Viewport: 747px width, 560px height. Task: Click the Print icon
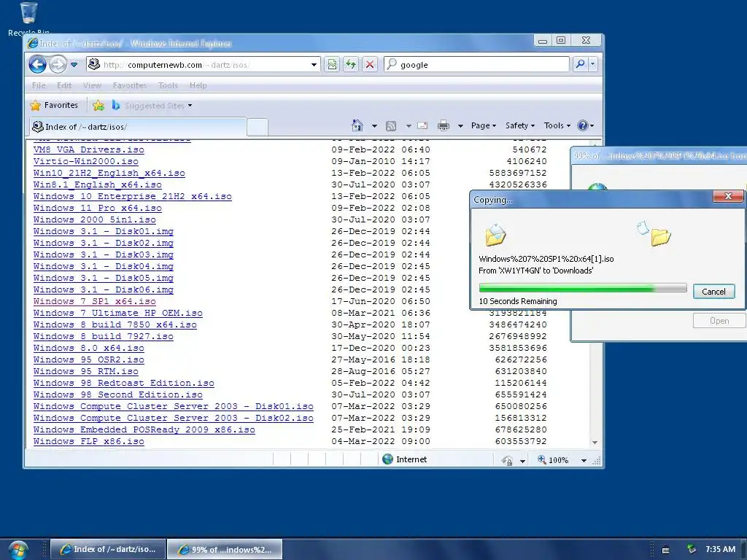pos(444,125)
